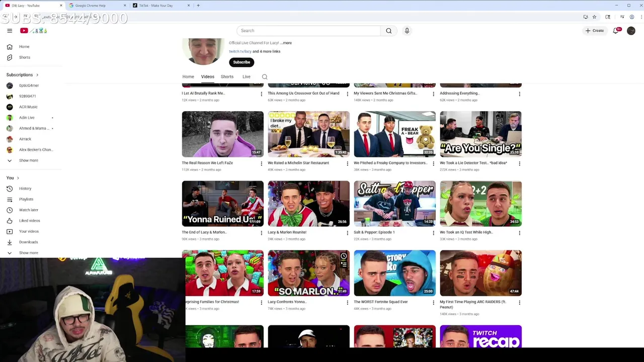Screen dimensions: 644x362
Task: Show more subscriptions below Alex Becker
Action: (x=28, y=160)
